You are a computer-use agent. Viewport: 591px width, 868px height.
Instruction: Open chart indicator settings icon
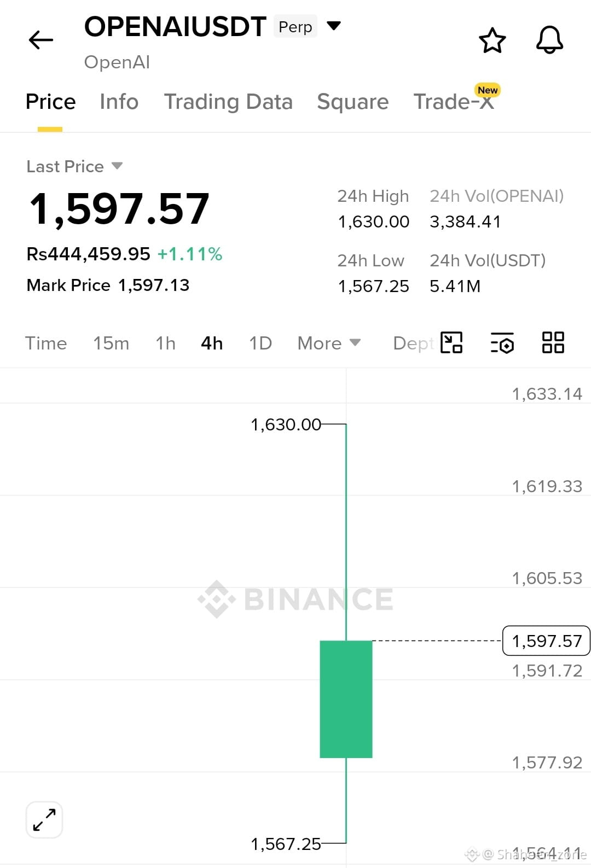point(502,343)
